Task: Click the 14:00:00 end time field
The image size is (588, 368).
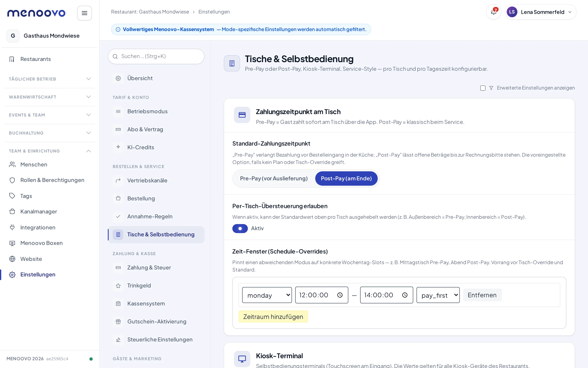Action: [x=386, y=295]
